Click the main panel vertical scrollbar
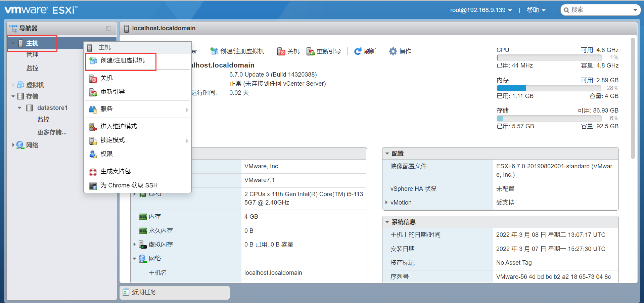The height and width of the screenshot is (303, 644). pyautogui.click(x=633, y=98)
